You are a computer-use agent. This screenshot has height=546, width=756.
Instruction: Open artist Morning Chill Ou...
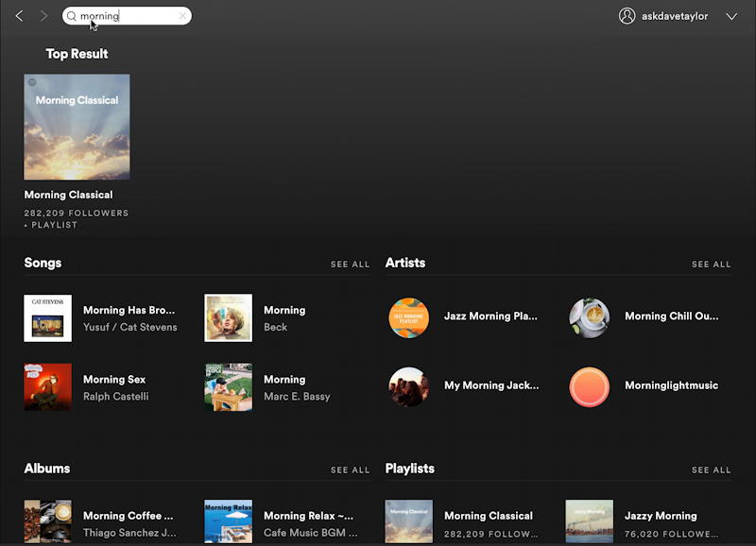point(672,316)
